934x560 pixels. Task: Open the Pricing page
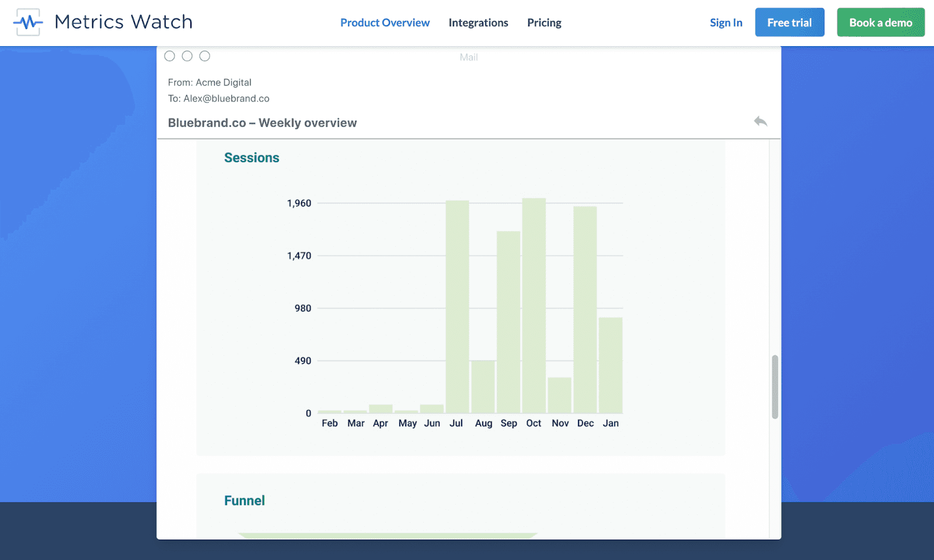click(544, 23)
